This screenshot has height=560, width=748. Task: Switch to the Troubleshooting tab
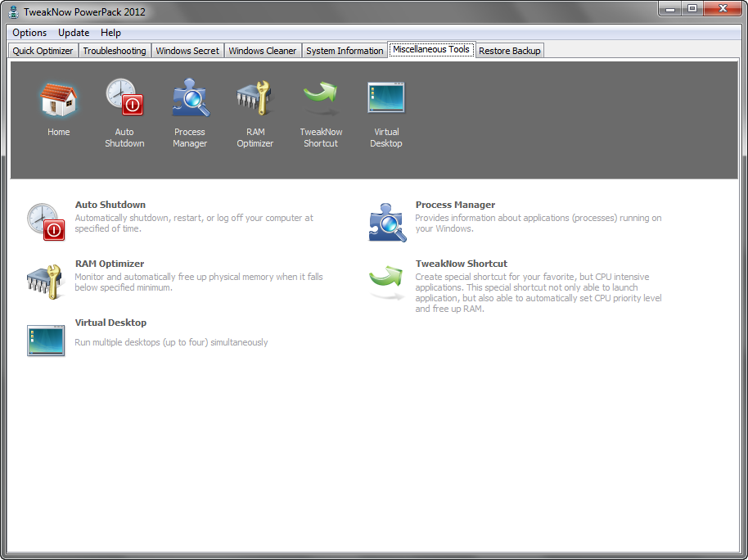pyautogui.click(x=115, y=51)
